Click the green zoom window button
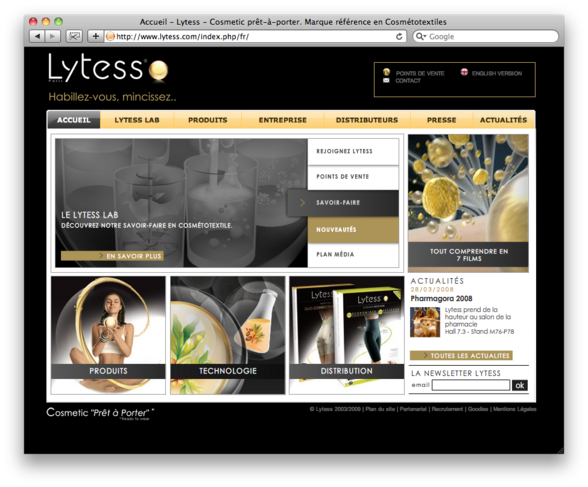 click(x=58, y=22)
